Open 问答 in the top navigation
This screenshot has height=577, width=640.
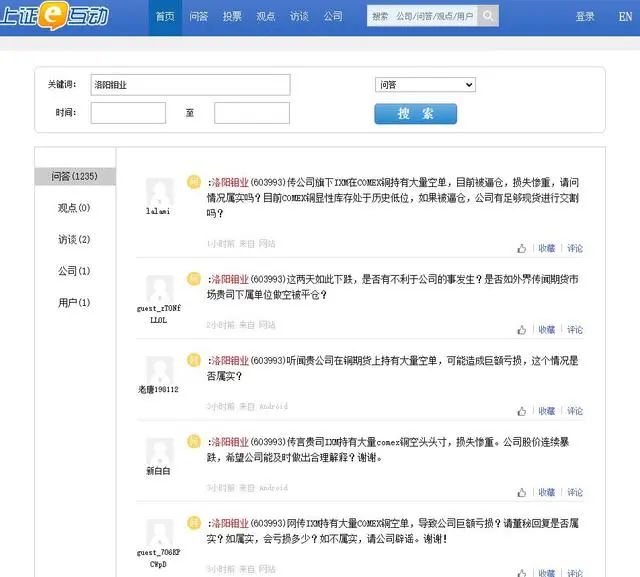(199, 17)
